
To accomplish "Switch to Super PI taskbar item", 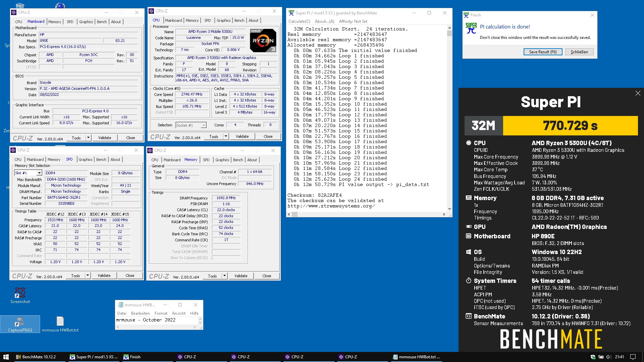I will (x=93, y=357).
